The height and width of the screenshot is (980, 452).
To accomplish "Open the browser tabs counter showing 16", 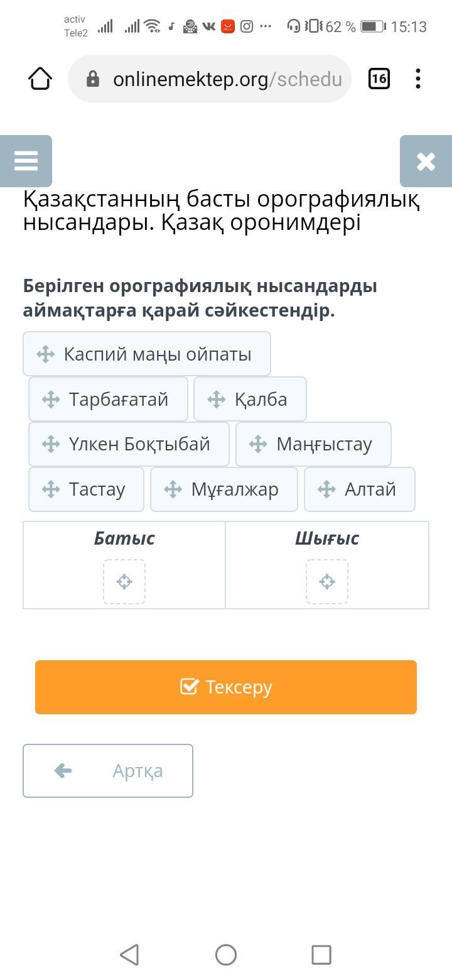I will [x=379, y=79].
